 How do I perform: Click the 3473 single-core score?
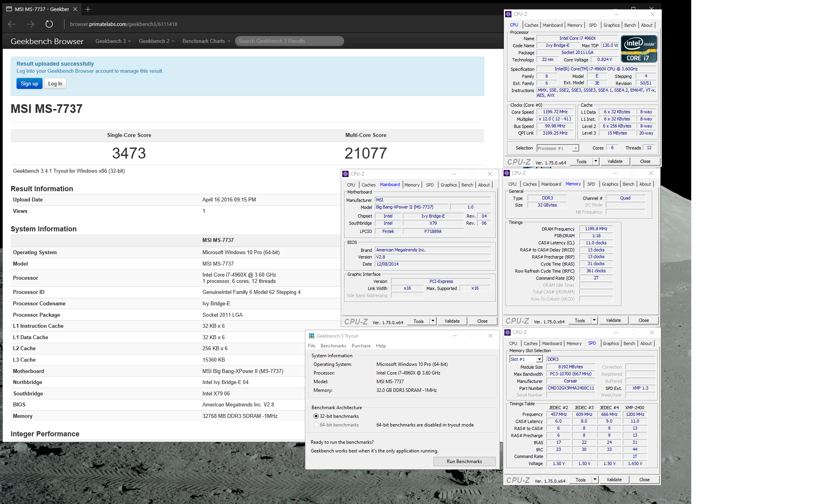pos(129,153)
